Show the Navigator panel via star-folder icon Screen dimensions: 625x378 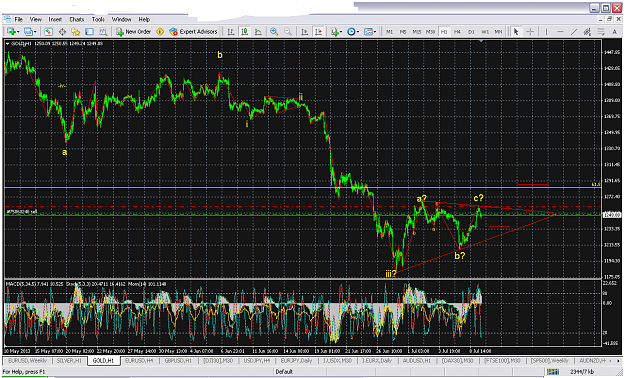75,32
